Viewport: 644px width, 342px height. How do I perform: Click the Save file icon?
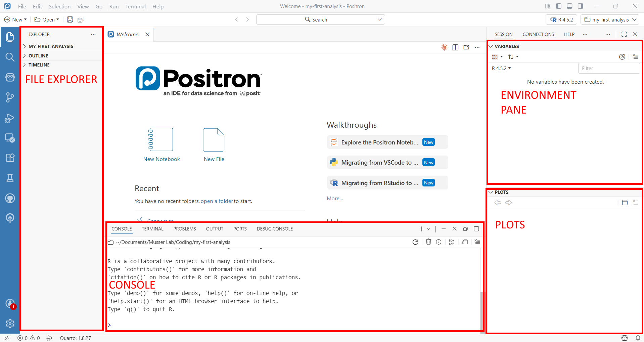[x=70, y=19]
